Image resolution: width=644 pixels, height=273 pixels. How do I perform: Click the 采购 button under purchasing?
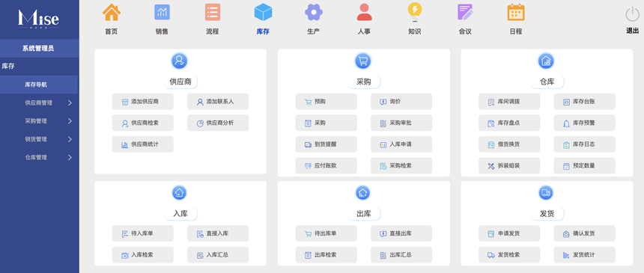click(x=326, y=123)
